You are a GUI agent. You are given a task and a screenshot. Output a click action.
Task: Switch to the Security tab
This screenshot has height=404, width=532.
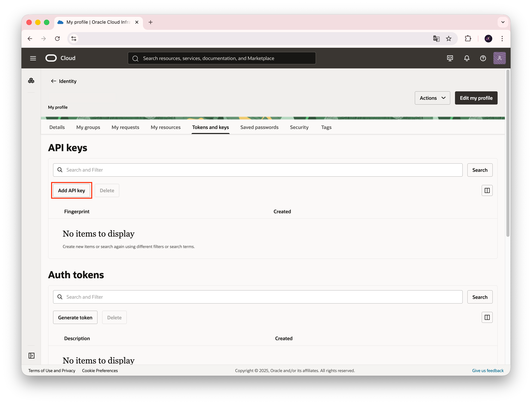coord(299,127)
